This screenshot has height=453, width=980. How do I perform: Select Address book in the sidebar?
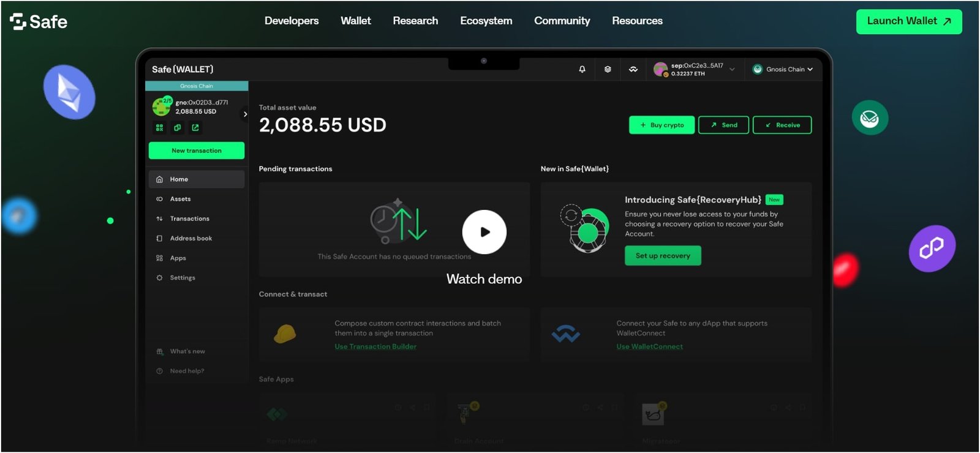pos(197,238)
